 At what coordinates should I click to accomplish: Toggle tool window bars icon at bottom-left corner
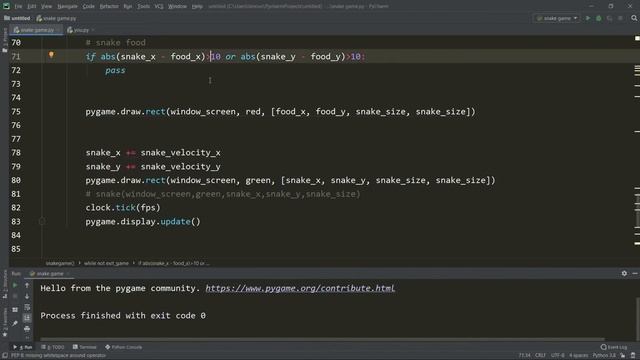point(5,356)
